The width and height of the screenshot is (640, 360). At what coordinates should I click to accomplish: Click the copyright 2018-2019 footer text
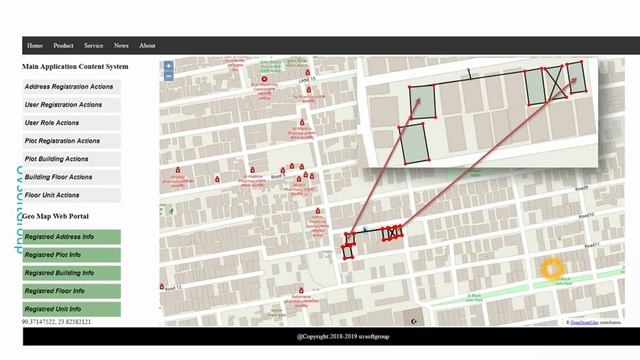coord(343,337)
